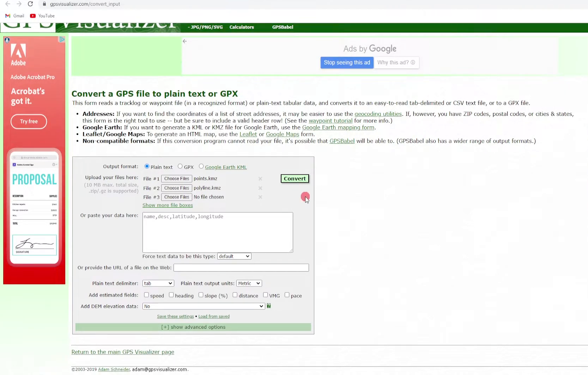This screenshot has width=588, height=375.
Task: Click the AdChoices icon on Adobe ad
Action: (62, 39)
